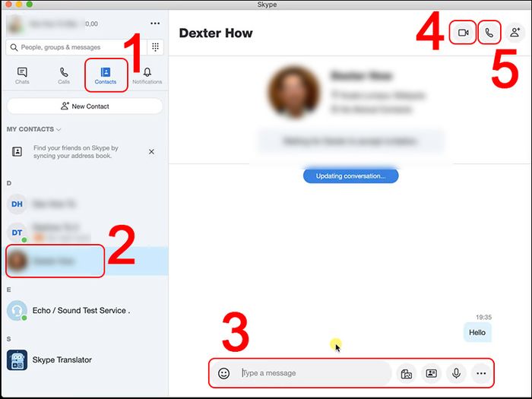Open the three-dot More menu beside profile
The height and width of the screenshot is (399, 532).
155,24
